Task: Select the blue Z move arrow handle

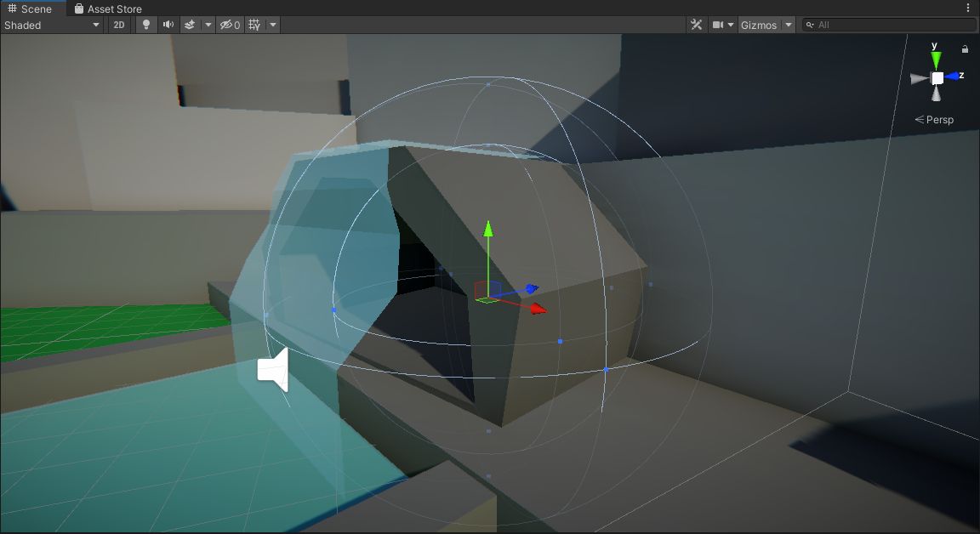Action: (532, 288)
